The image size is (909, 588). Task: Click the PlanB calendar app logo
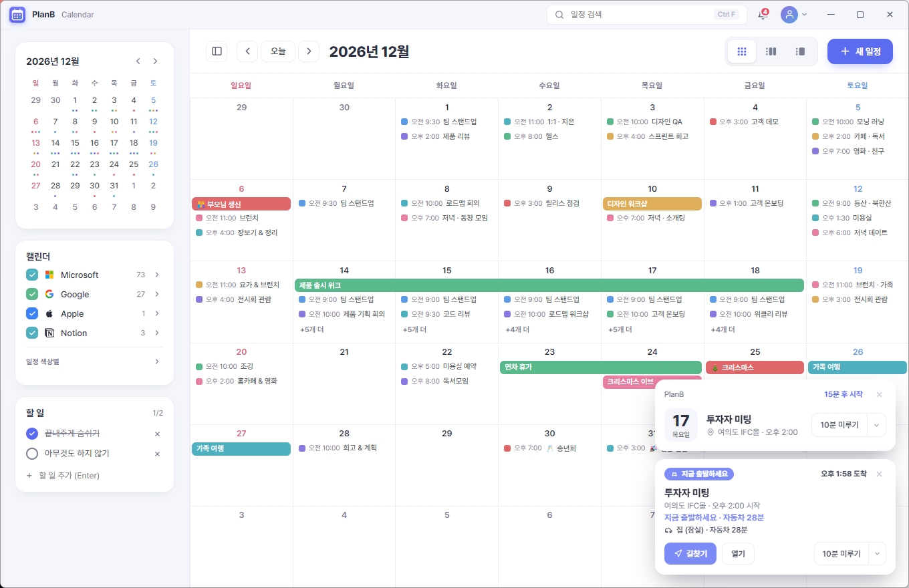(x=17, y=14)
